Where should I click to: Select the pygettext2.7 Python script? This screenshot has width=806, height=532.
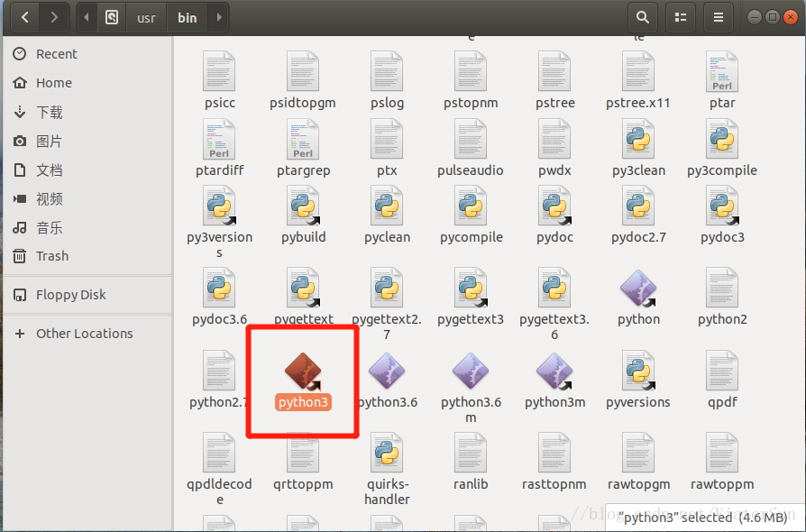(387, 304)
